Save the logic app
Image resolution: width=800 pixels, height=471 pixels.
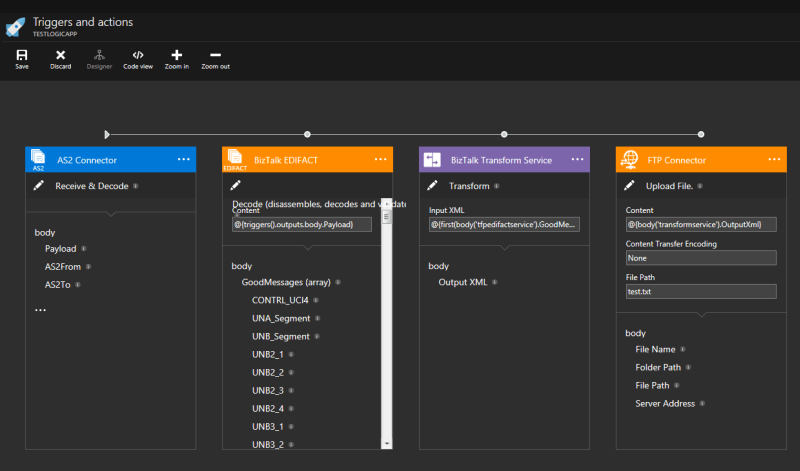(22, 59)
